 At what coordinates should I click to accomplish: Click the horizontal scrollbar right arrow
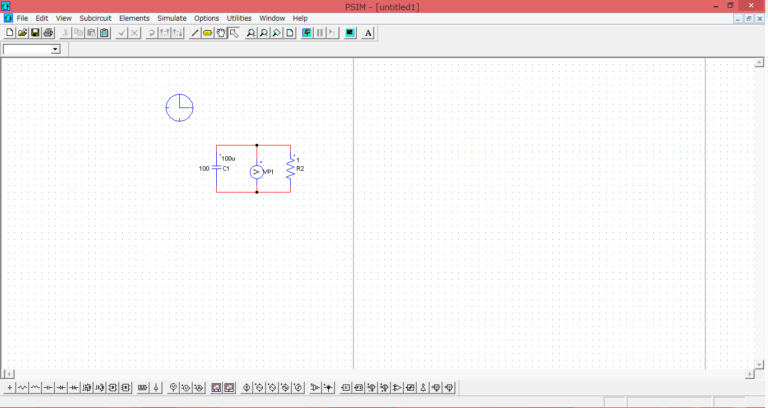coord(749,374)
